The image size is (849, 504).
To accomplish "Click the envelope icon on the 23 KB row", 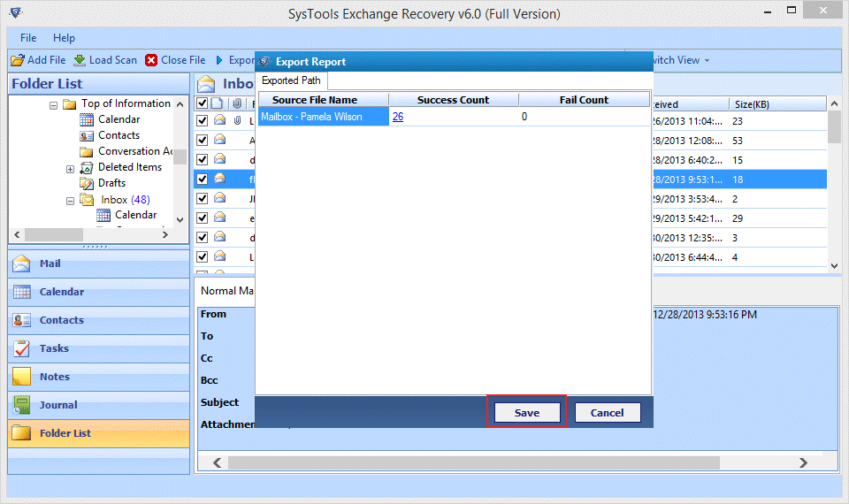I will (220, 120).
